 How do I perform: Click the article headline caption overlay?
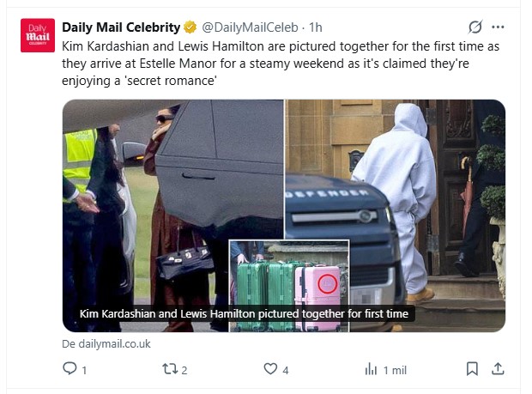(x=244, y=314)
